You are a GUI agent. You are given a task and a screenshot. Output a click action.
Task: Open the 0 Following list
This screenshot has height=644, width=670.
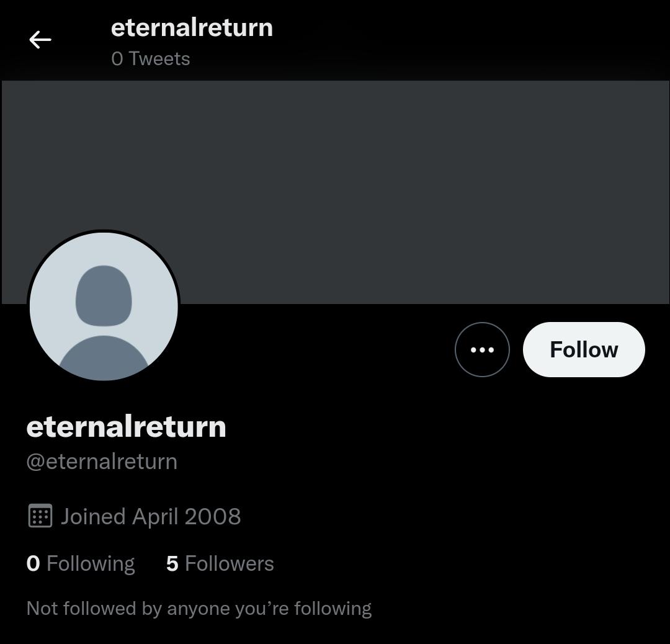point(81,563)
